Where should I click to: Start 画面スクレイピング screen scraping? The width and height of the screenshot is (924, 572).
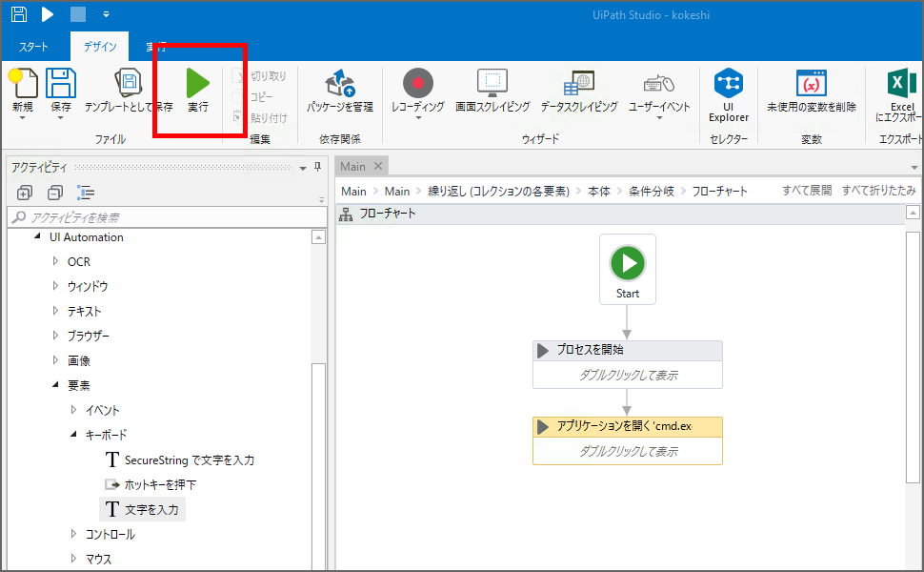tap(492, 92)
